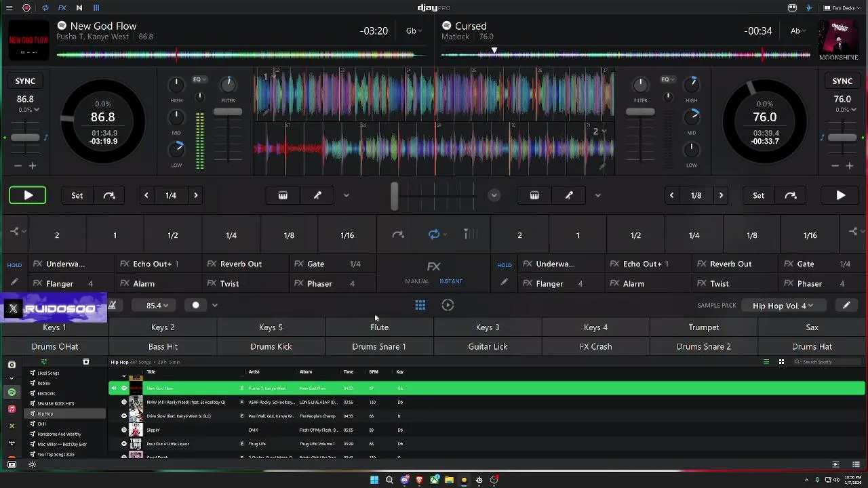This screenshot has width=868, height=488.
Task: Expand the dropdown beside deck 1 microphone
Action: pyautogui.click(x=346, y=195)
